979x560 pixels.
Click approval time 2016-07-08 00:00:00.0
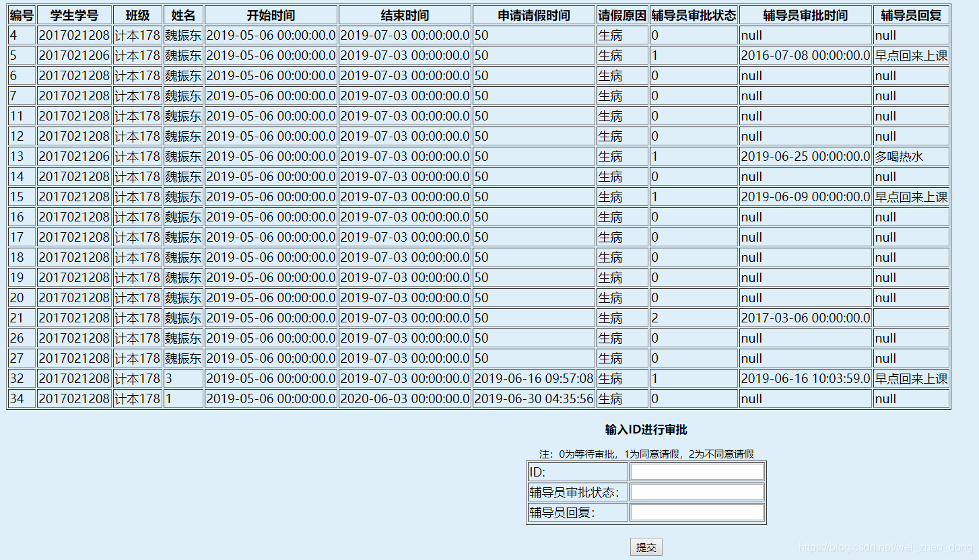coord(805,55)
